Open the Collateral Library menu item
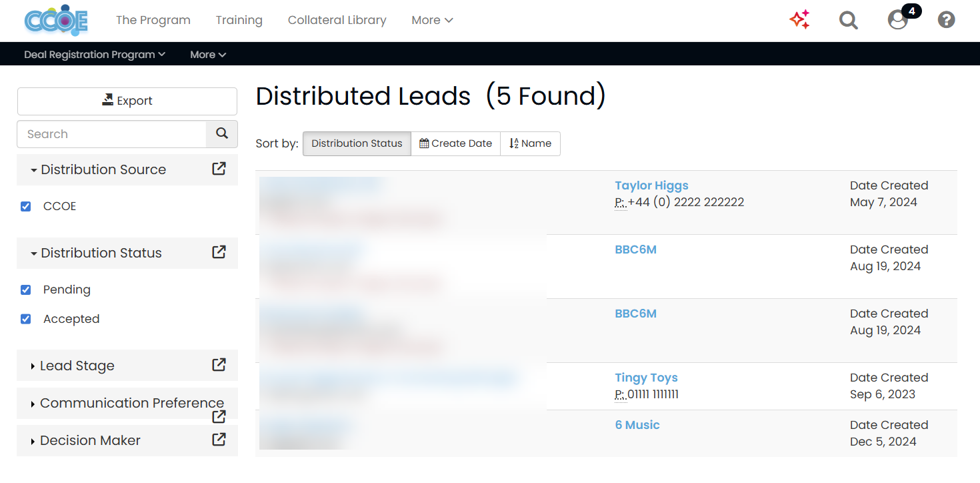Viewport: 980px width, 483px height. (337, 20)
